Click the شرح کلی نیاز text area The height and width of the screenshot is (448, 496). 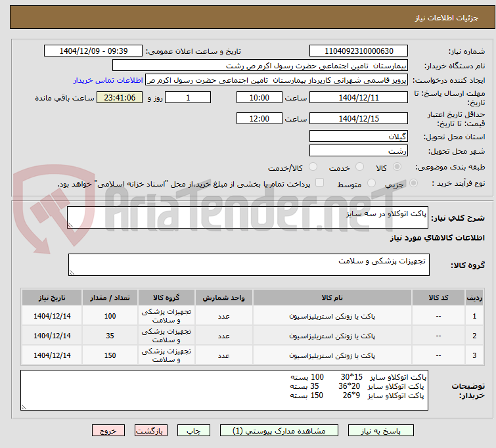(248, 217)
